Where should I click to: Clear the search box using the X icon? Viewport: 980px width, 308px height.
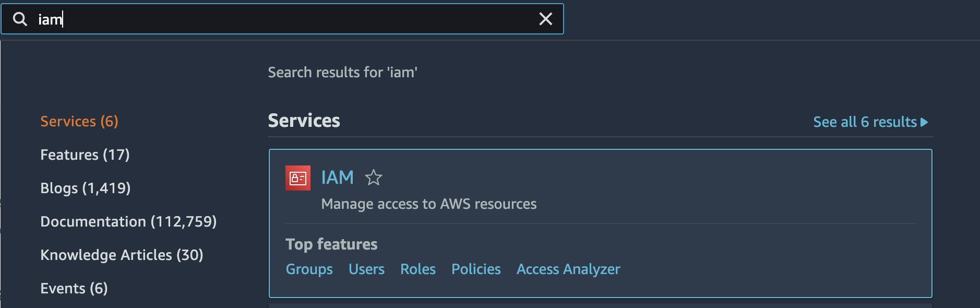546,19
